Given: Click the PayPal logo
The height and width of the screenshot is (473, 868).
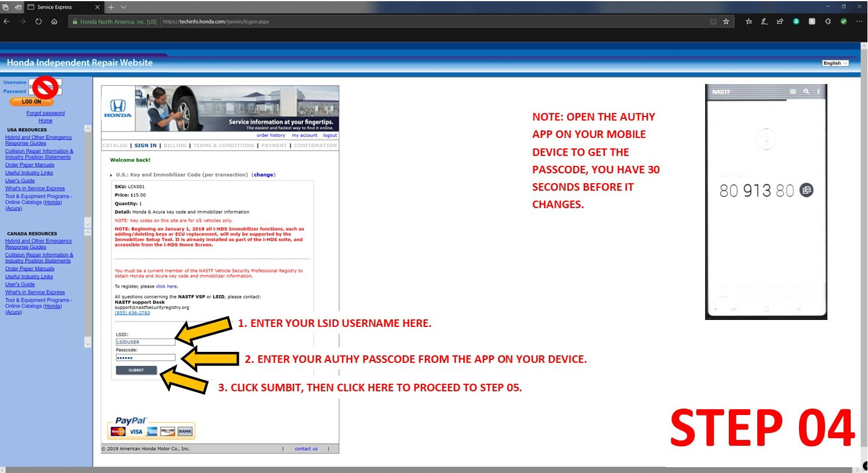Looking at the screenshot, I should [131, 420].
